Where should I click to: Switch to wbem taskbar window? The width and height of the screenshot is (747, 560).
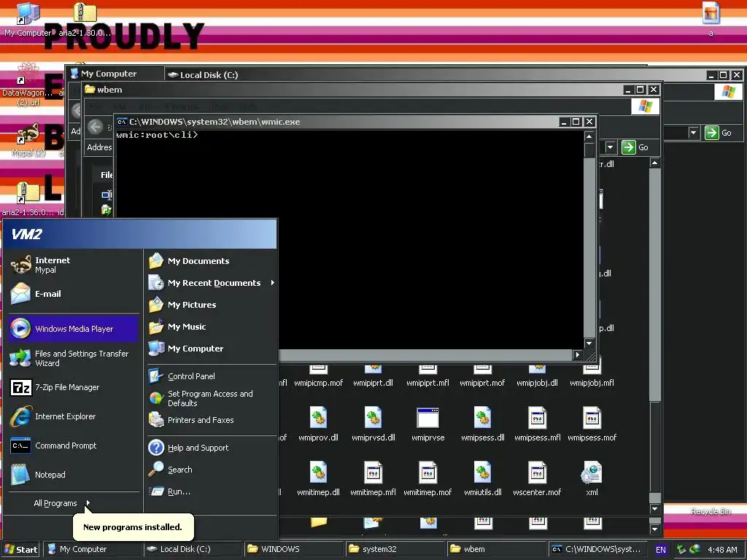click(495, 549)
